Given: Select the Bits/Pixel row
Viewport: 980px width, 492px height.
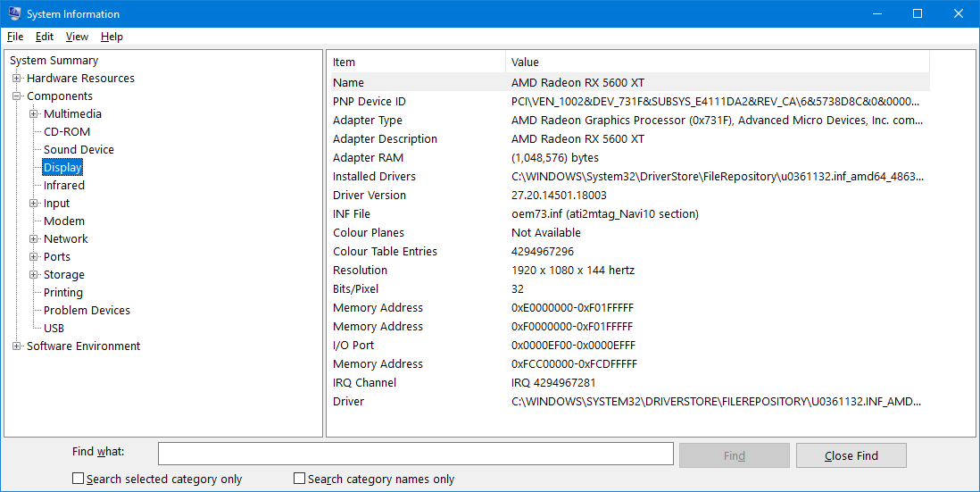Looking at the screenshot, I should 630,288.
